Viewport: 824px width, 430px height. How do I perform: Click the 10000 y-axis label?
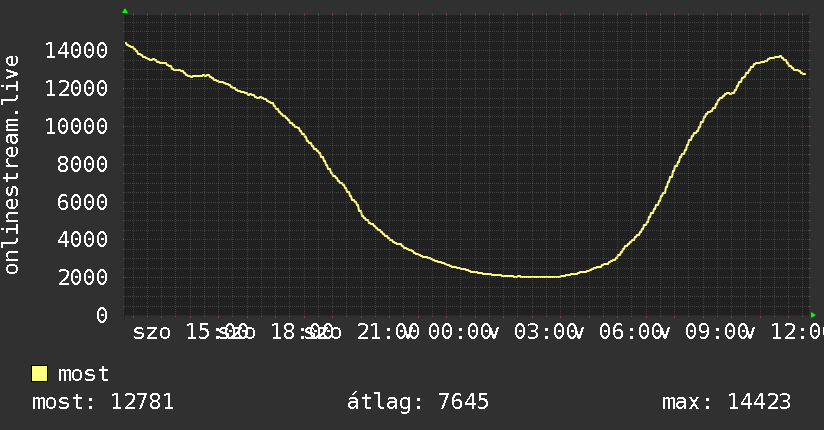77,126
